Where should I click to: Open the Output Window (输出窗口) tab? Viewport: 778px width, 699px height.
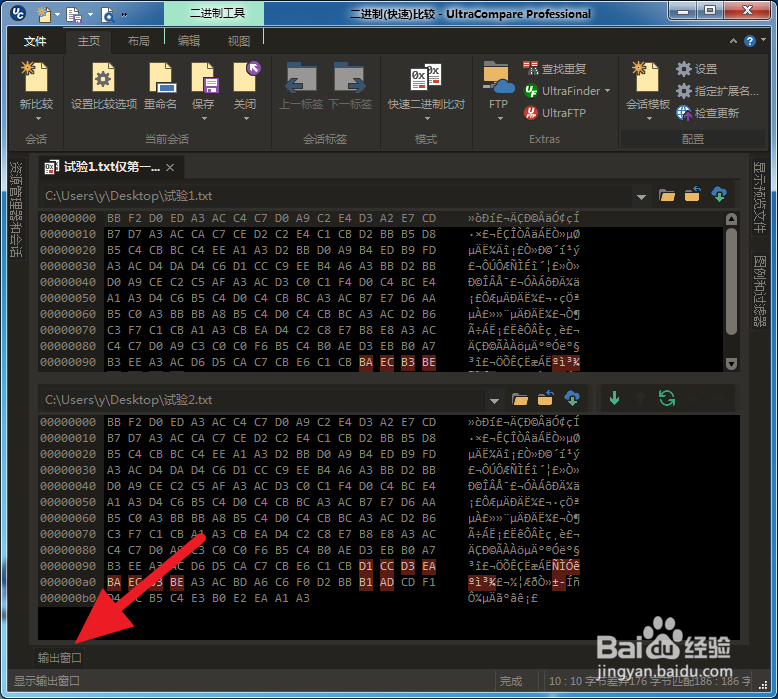60,658
